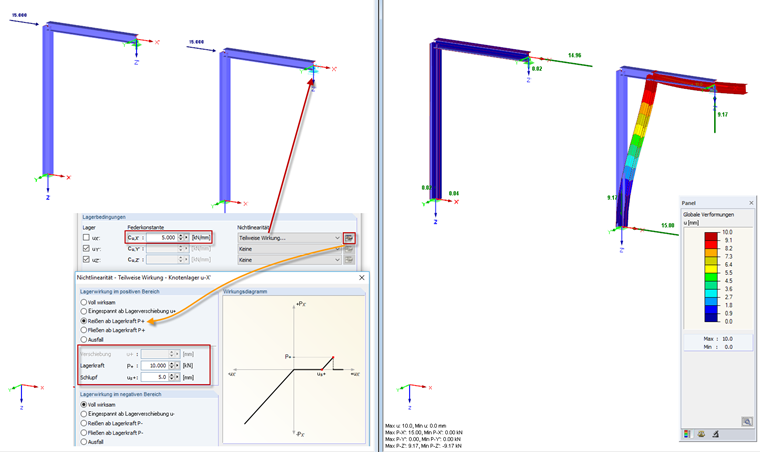Click the Cu,X' spring constant spinner

pos(181,237)
